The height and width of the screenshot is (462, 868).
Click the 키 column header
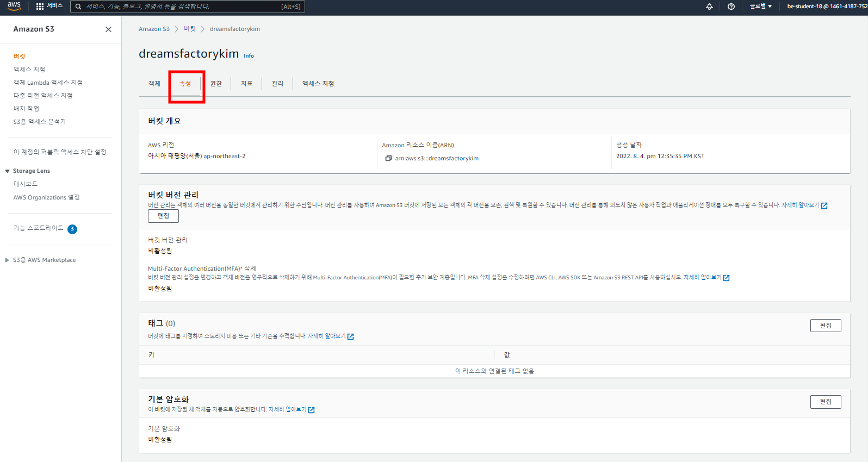[x=151, y=355]
